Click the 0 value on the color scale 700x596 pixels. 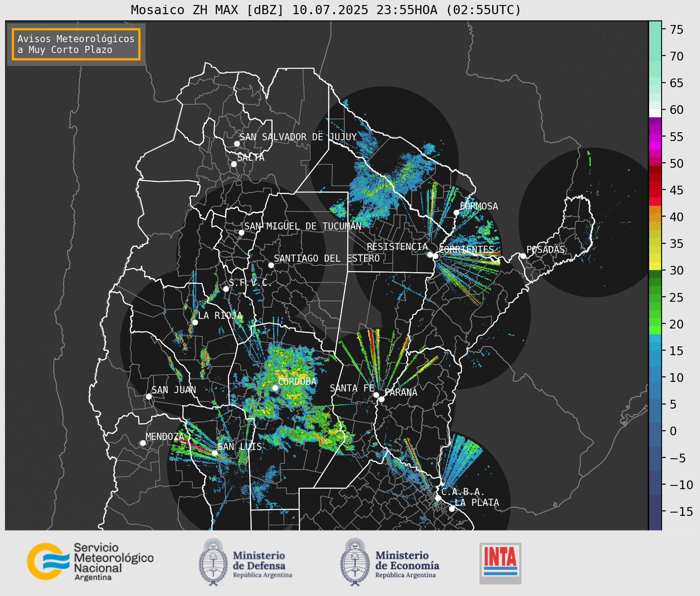point(673,431)
